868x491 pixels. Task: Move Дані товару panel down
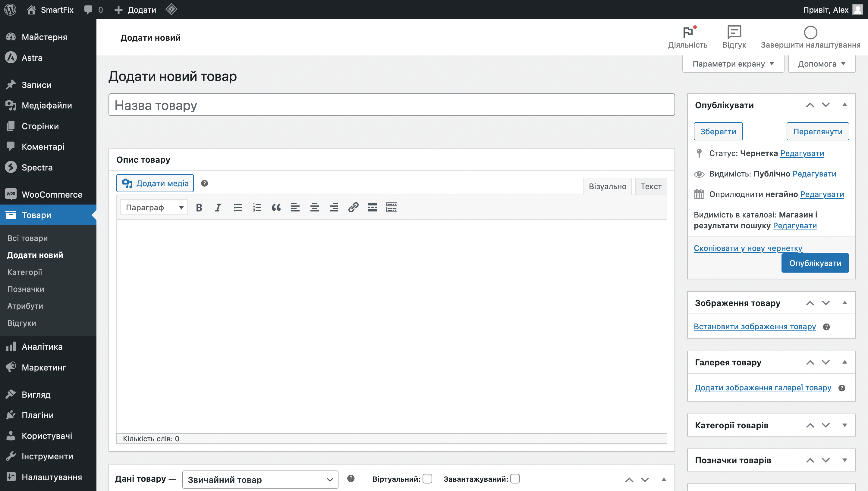point(645,479)
